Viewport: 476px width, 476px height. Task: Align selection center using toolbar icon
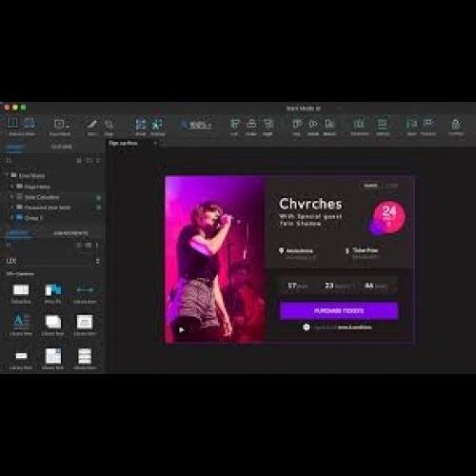251,124
